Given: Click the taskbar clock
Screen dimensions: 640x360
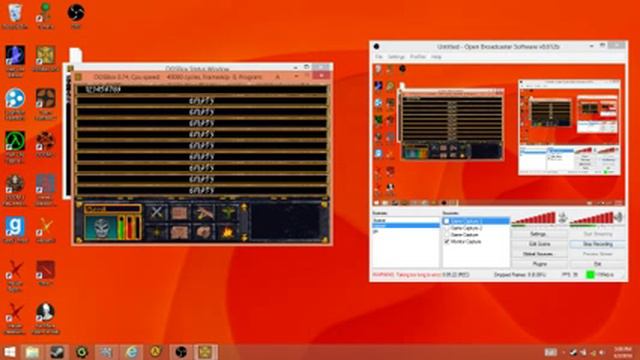Looking at the screenshot, I should tap(622, 352).
